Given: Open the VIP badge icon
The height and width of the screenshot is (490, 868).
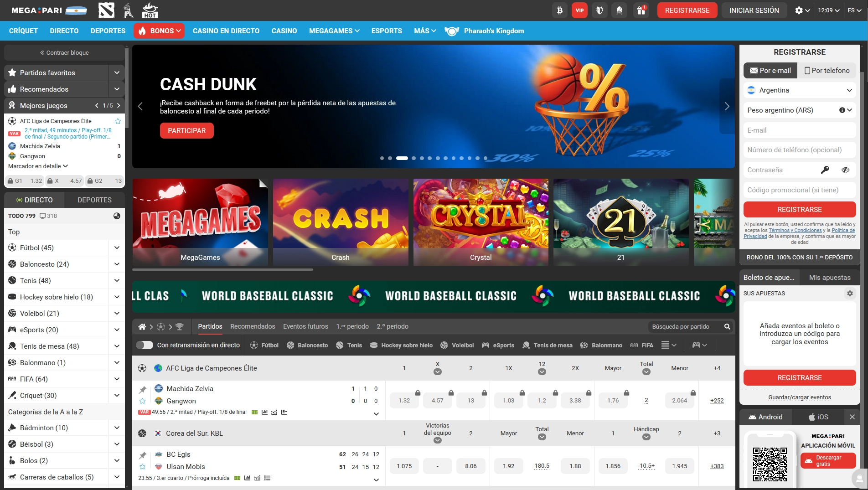Looking at the screenshot, I should coord(579,10).
